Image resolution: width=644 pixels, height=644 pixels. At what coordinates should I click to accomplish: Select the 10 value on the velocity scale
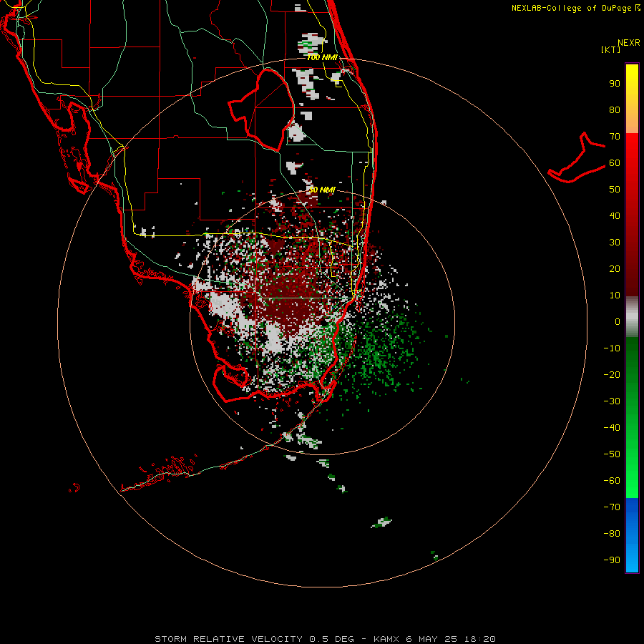(x=615, y=296)
